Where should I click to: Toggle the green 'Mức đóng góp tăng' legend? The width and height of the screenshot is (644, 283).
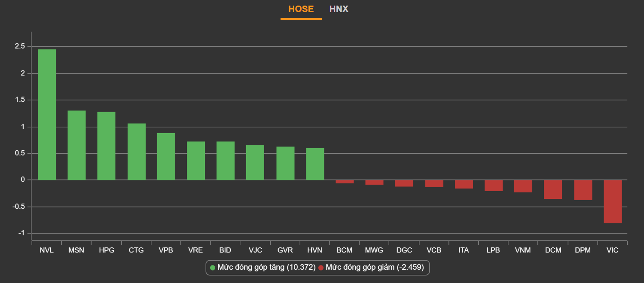pos(262,268)
